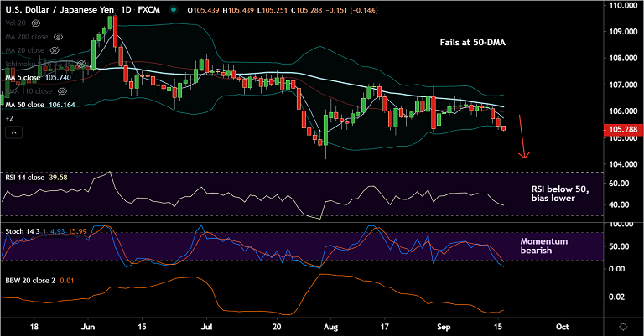Click the EMA 110 close legend label
The image size is (644, 336).
29,91
